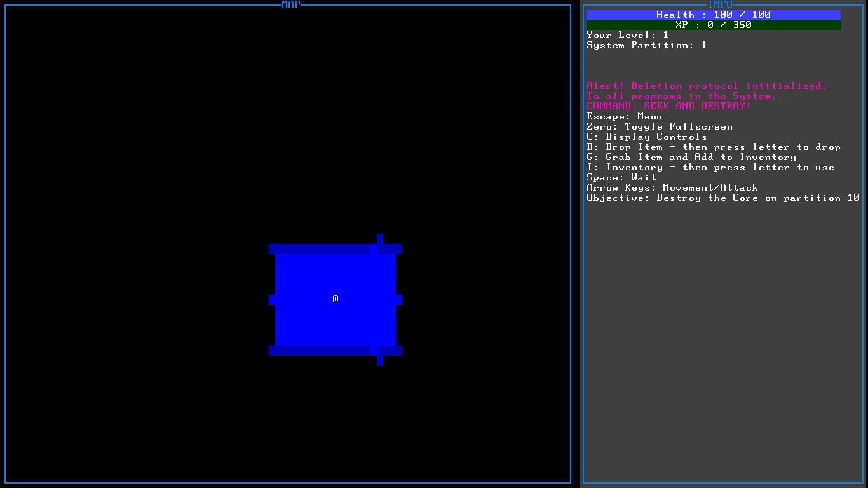Click 'To all programs in the System...' line

(x=688, y=96)
